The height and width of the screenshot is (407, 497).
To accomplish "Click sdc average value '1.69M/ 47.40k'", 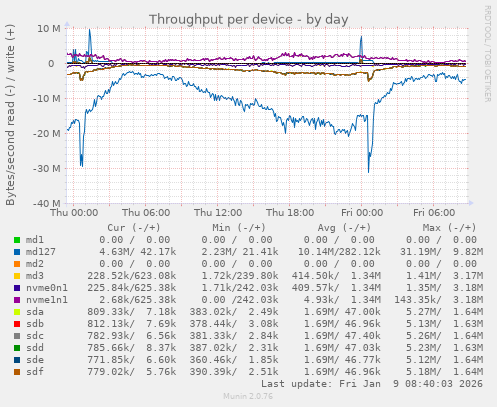I will [342, 336].
